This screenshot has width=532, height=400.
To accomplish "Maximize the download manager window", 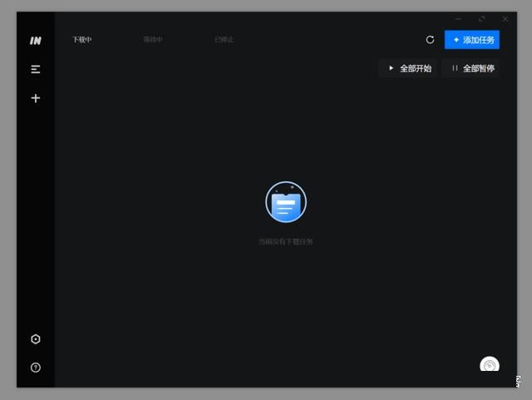I will click(482, 18).
